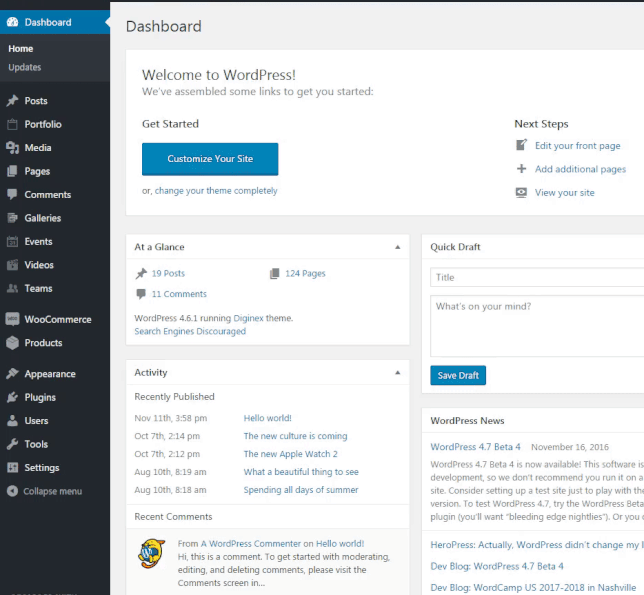Open the View your site link
The width and height of the screenshot is (644, 595).
tap(564, 192)
